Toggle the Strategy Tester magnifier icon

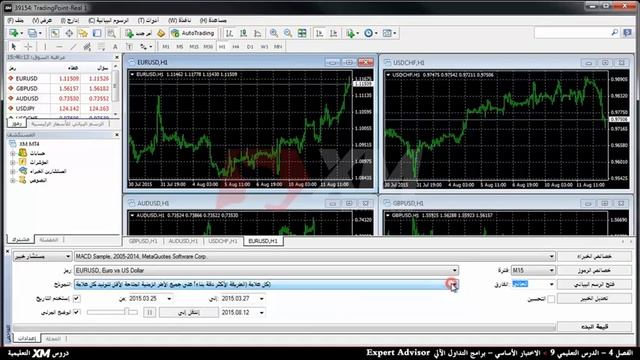tap(111, 33)
